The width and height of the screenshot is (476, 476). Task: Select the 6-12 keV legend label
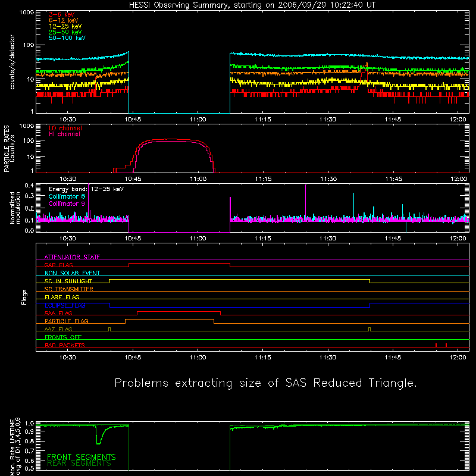(64, 20)
